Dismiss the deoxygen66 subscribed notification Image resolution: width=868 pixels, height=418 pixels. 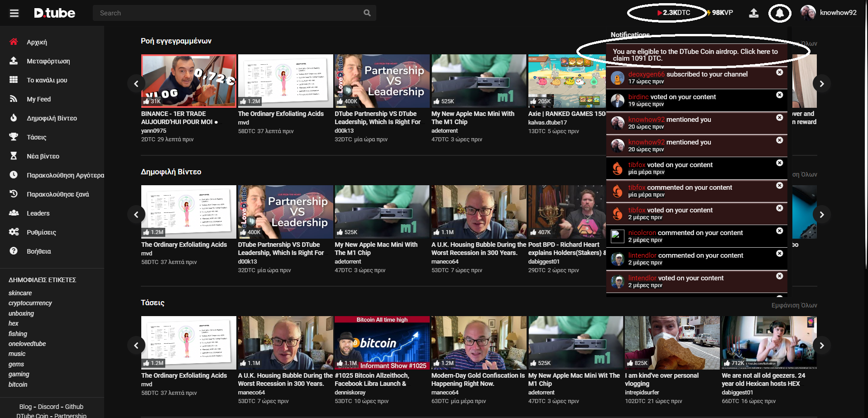[x=780, y=72]
